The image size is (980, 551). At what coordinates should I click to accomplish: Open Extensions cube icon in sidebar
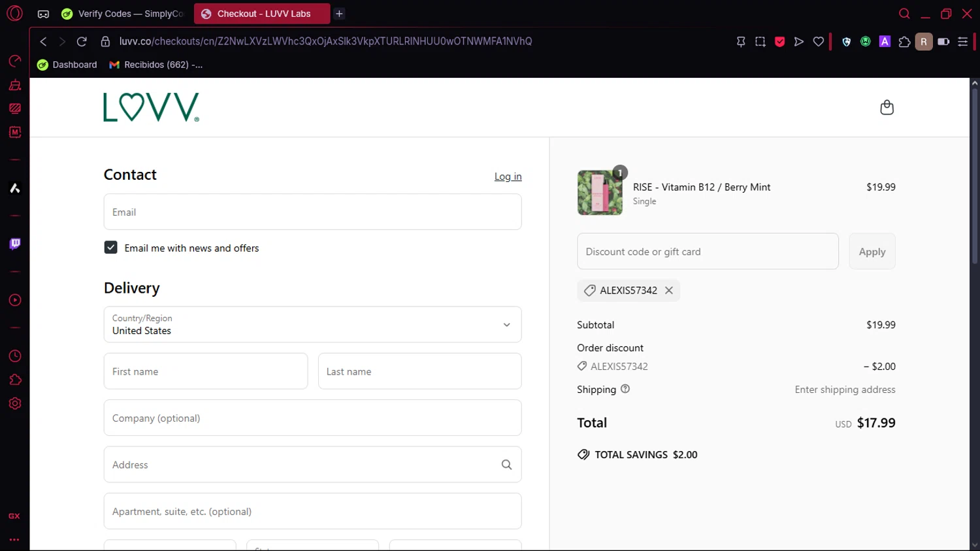coord(14,380)
